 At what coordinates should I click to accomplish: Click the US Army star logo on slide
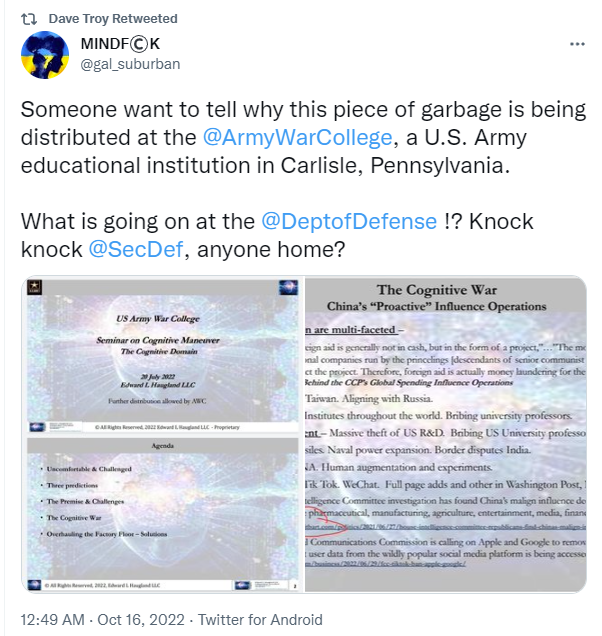34,287
